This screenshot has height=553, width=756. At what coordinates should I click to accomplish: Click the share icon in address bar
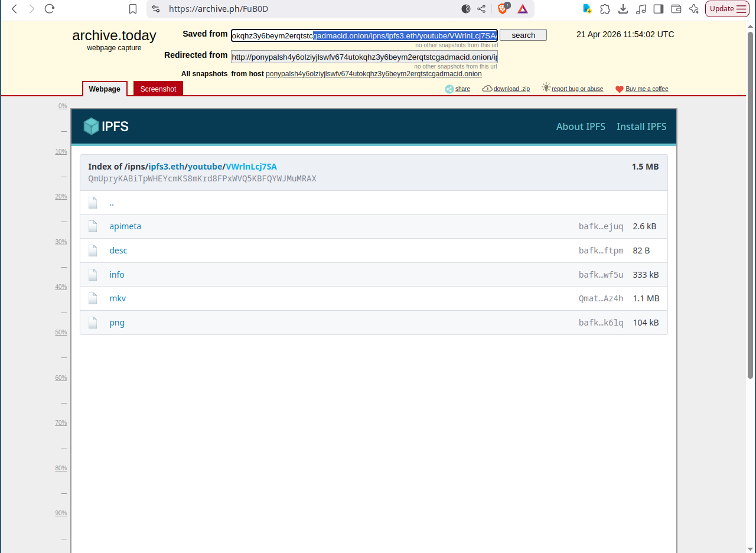click(481, 9)
